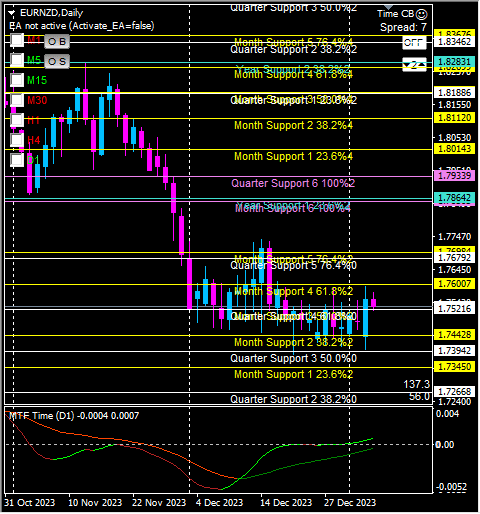Click the triangle next to EURNZD,Daily

(x=12, y=13)
